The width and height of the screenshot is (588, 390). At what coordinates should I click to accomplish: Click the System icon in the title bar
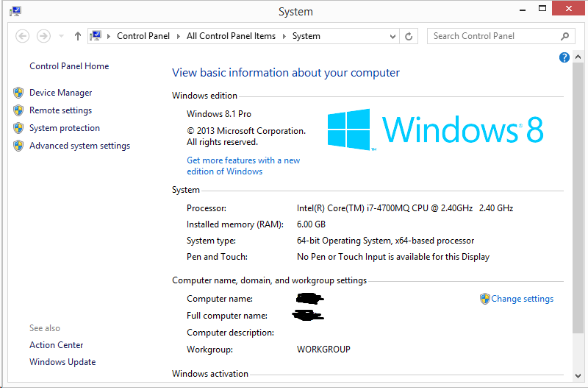(x=15, y=11)
